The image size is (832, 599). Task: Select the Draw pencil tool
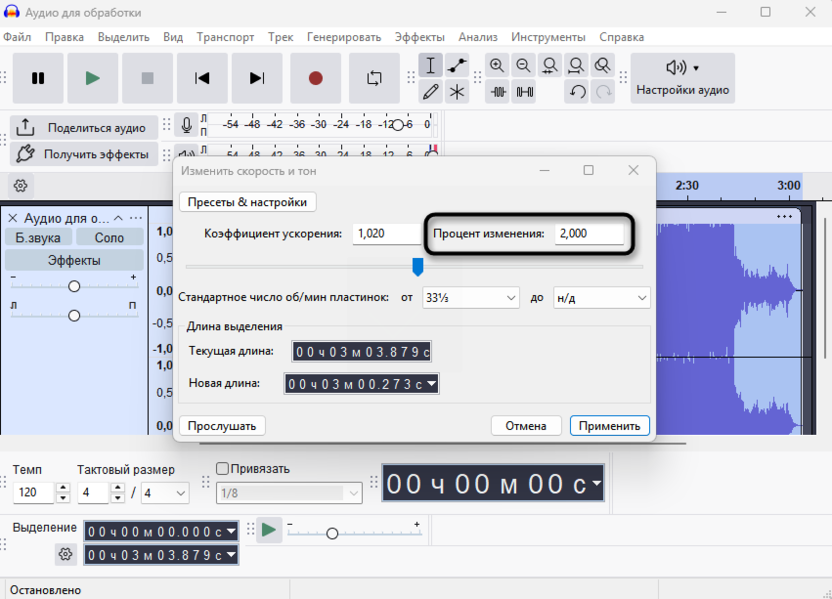click(x=431, y=92)
